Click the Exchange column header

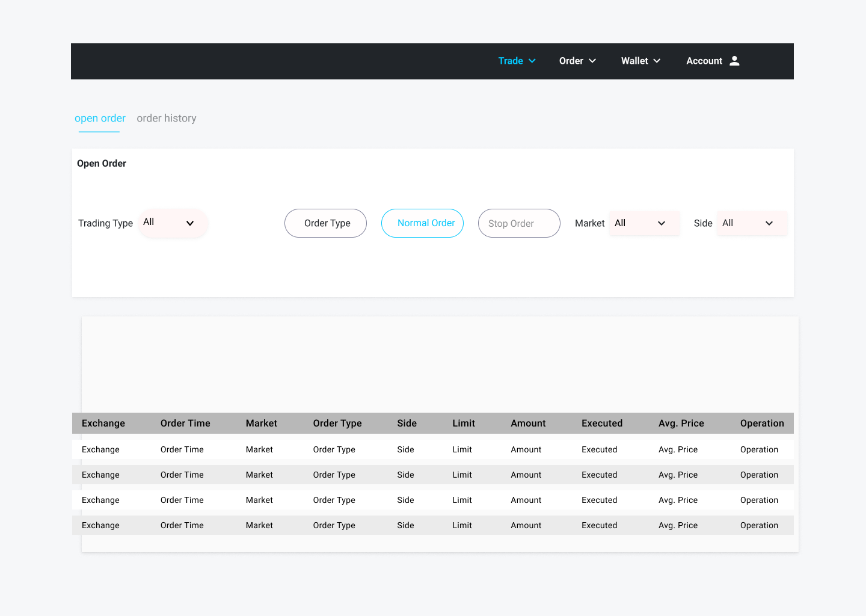(103, 423)
